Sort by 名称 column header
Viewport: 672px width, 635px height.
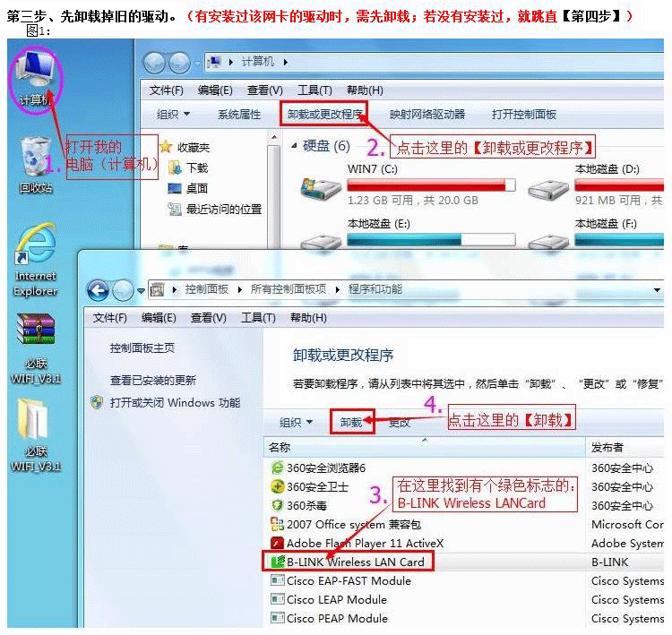[x=425, y=447]
